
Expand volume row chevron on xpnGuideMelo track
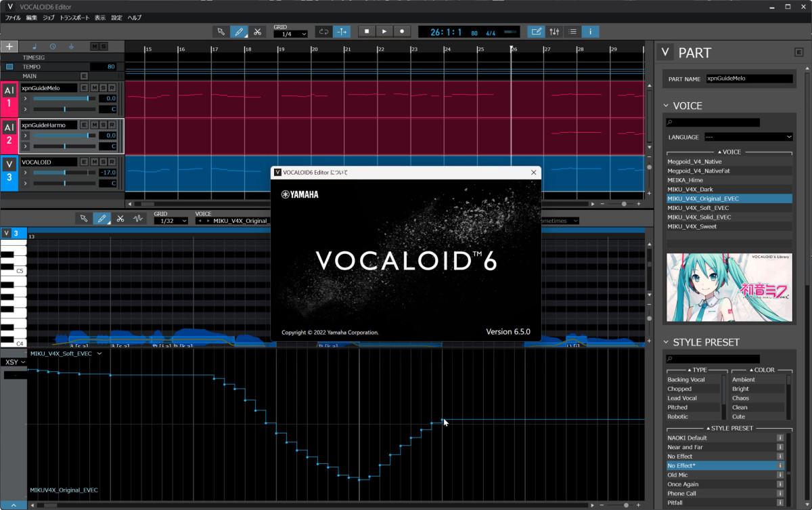[x=25, y=99]
